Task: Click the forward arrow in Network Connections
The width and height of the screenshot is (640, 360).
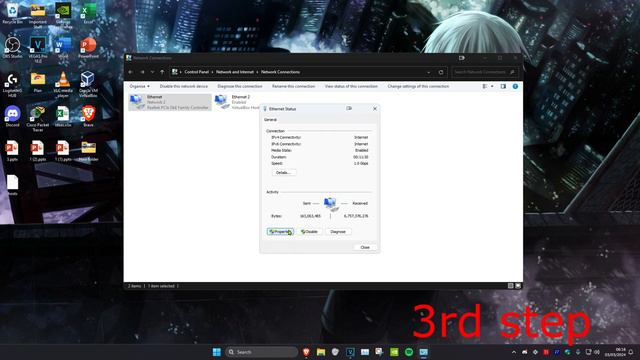Action: click(142, 72)
